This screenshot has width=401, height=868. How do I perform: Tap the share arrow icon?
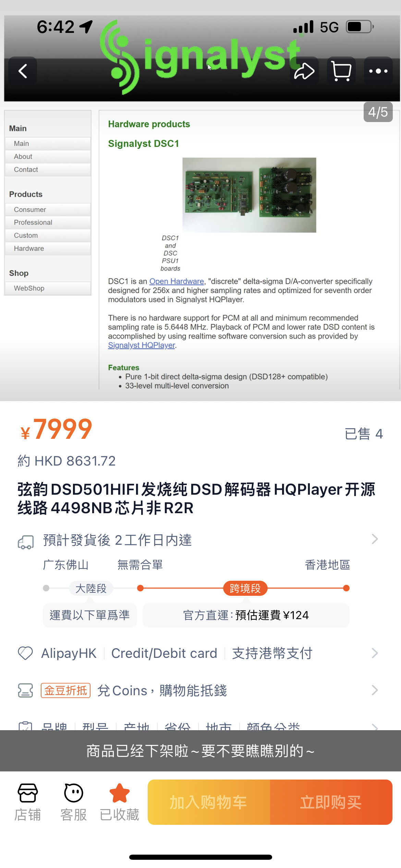(304, 71)
